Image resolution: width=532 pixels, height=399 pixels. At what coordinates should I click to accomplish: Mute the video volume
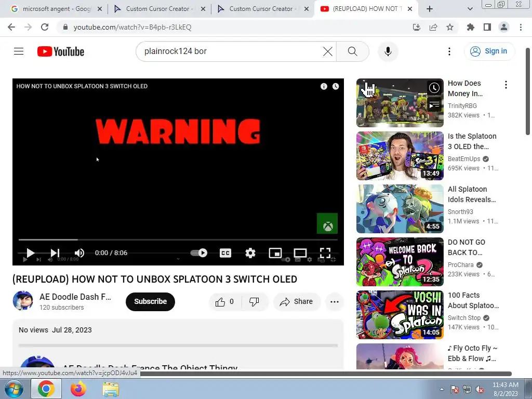point(79,253)
